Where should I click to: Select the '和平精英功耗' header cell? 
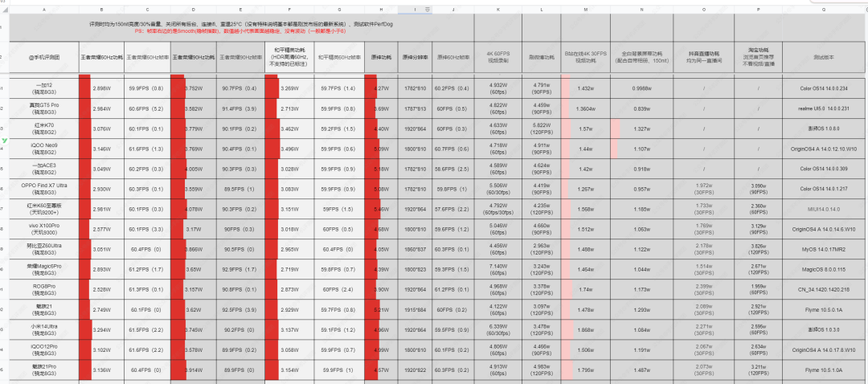pyautogui.click(x=289, y=57)
